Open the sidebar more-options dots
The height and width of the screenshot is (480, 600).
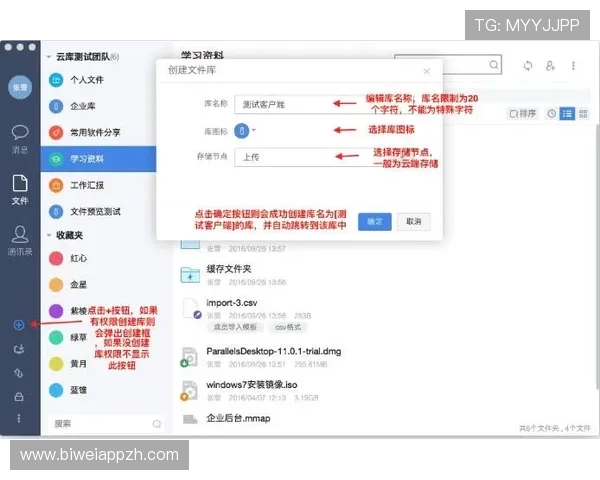19,418
